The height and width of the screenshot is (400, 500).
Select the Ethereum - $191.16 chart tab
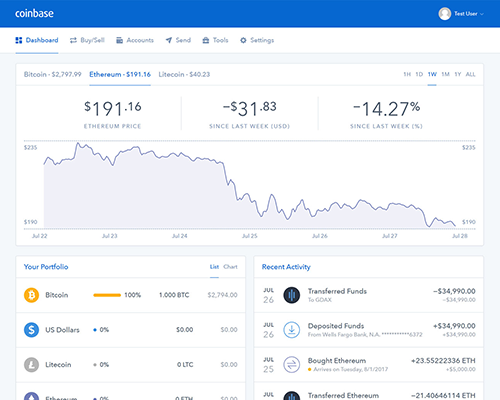point(120,74)
